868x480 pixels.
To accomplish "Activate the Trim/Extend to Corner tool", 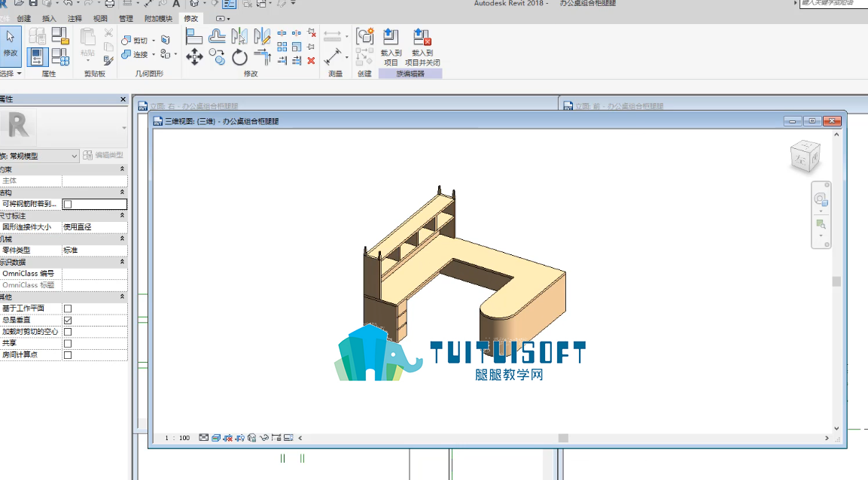I will tap(262, 57).
